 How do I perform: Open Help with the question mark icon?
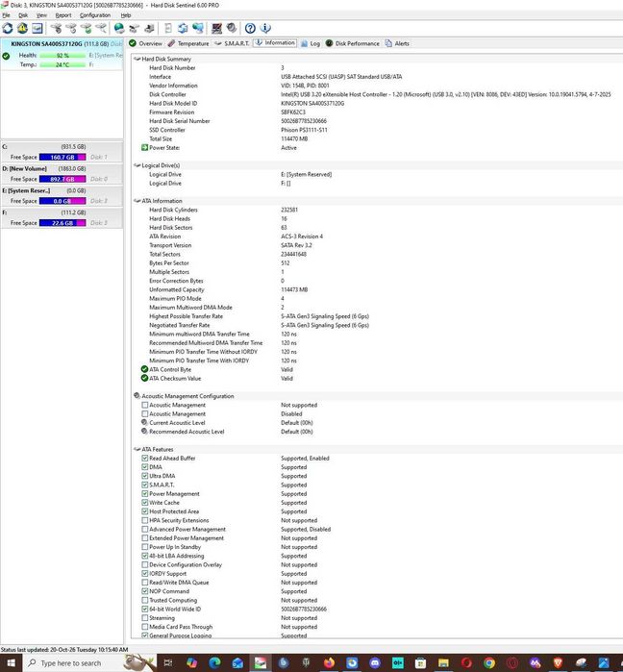pyautogui.click(x=250, y=28)
